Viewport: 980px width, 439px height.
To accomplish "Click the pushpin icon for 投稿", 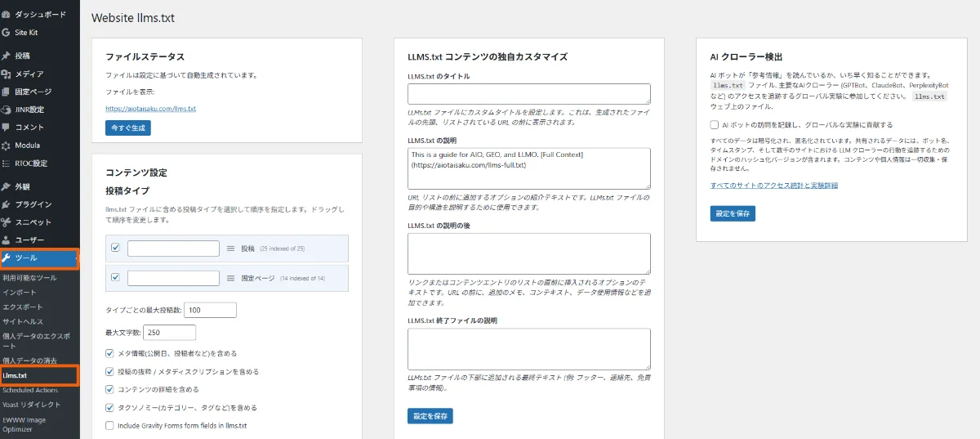I will [x=7, y=56].
